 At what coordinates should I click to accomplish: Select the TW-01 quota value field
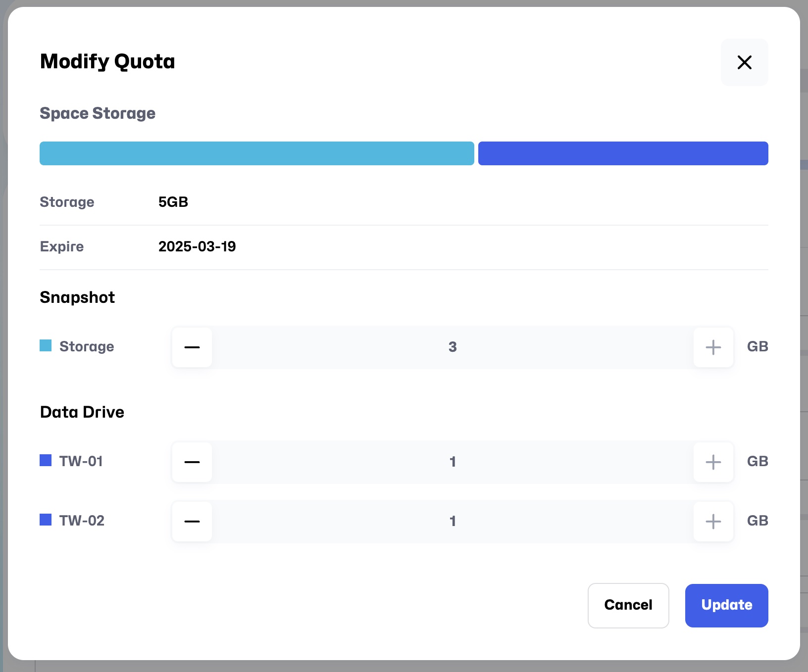[x=453, y=462]
